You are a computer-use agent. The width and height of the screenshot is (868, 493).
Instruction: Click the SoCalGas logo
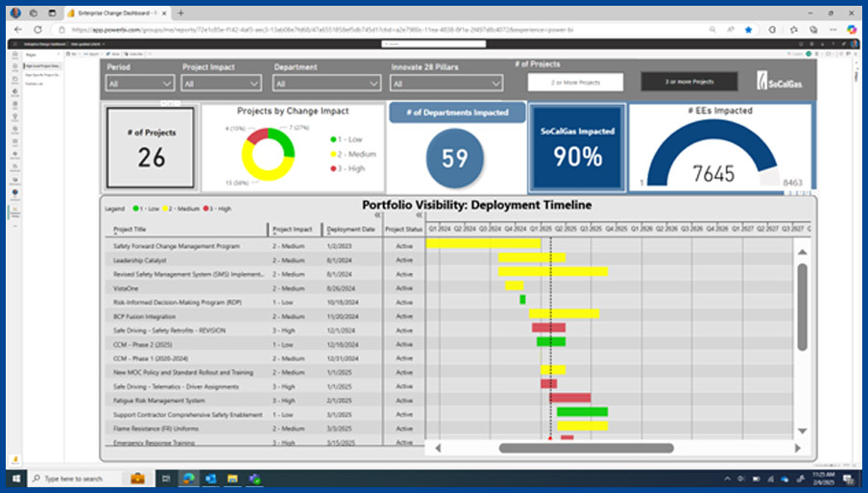coord(780,81)
